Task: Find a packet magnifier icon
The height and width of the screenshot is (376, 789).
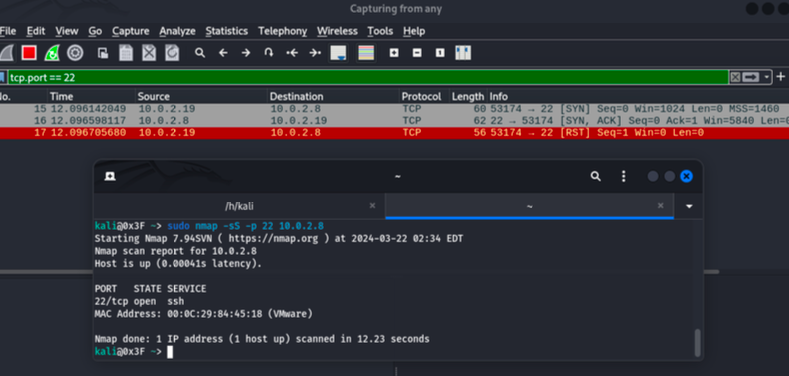Action: (200, 53)
